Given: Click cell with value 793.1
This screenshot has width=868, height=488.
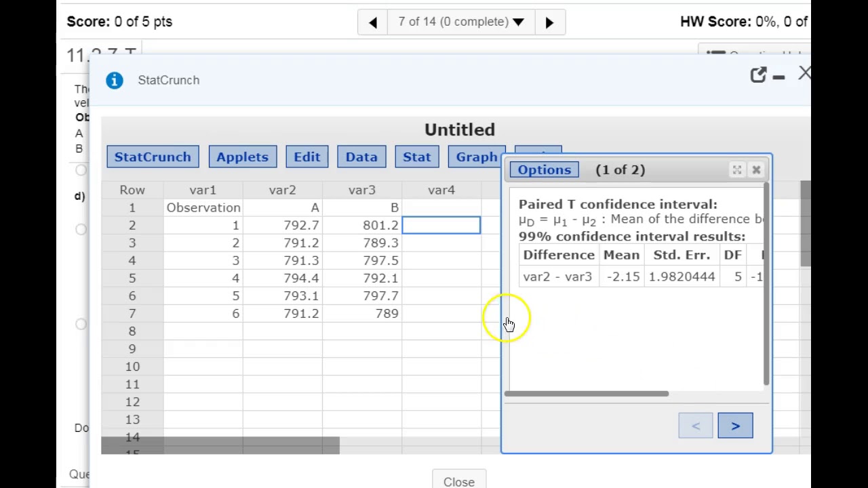Looking at the screenshot, I should [x=282, y=296].
